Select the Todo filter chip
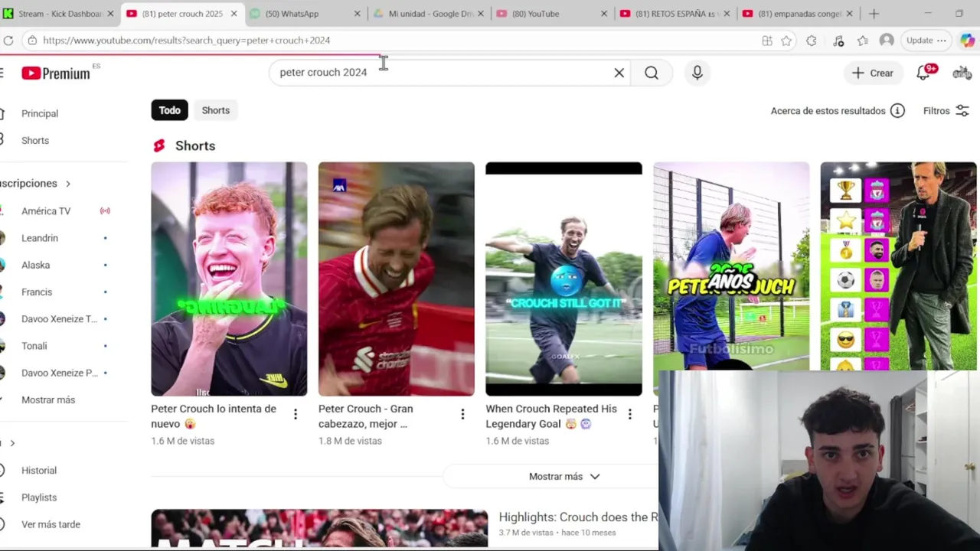This screenshot has width=980, height=551. pyautogui.click(x=169, y=111)
